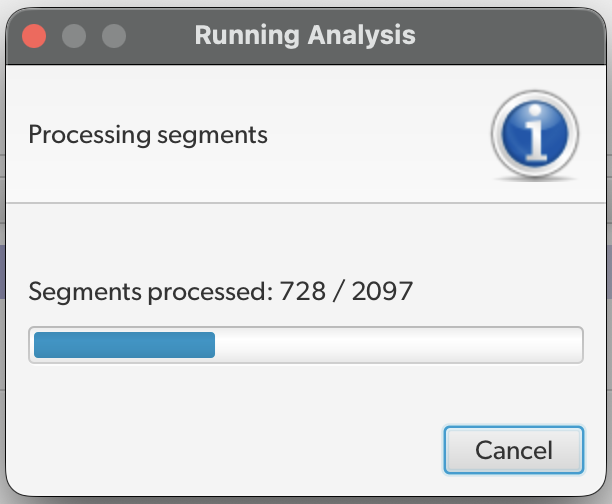Image resolution: width=612 pixels, height=504 pixels.
Task: Click the empty portion of the progress bar
Action: coord(400,345)
